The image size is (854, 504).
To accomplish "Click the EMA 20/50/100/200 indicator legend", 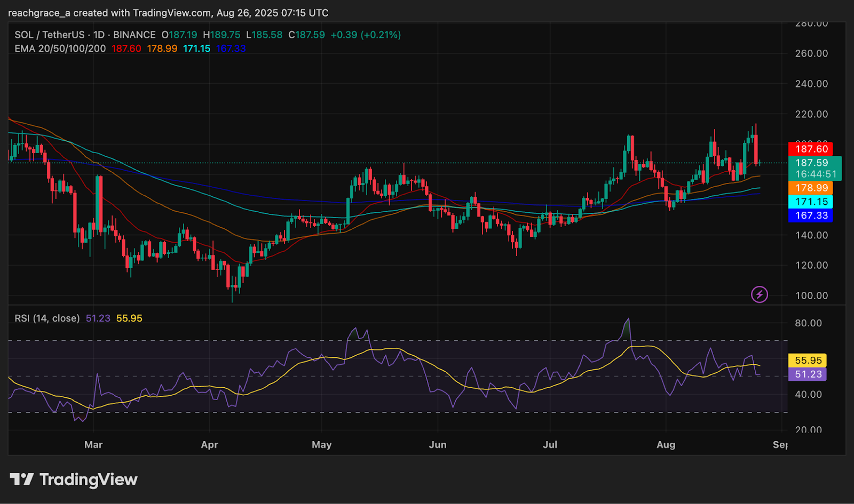I will pyautogui.click(x=60, y=49).
